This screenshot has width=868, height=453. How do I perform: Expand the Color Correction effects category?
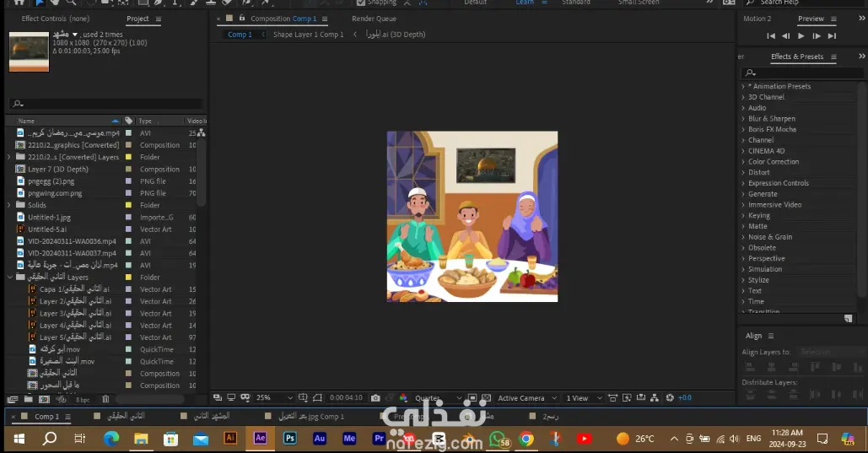pos(743,162)
